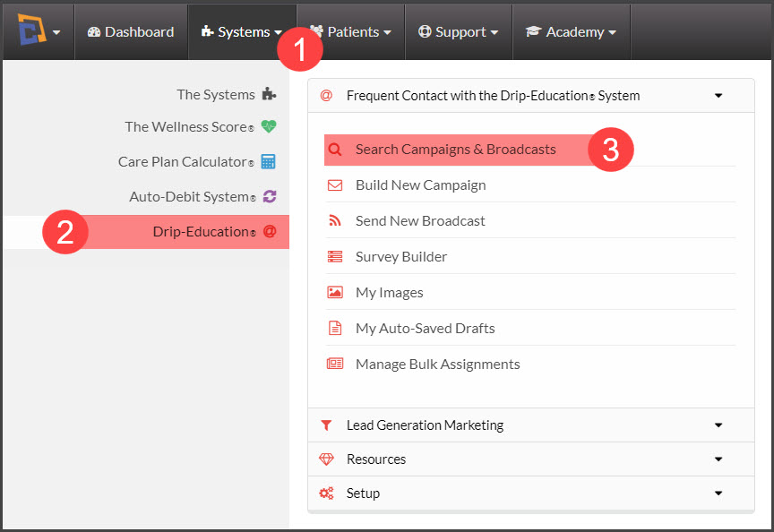Open the Academy menu
The width and height of the screenshot is (774, 532).
572,32
